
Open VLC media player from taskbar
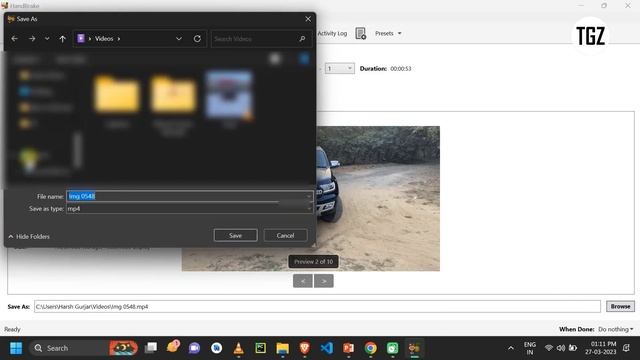(x=238, y=348)
